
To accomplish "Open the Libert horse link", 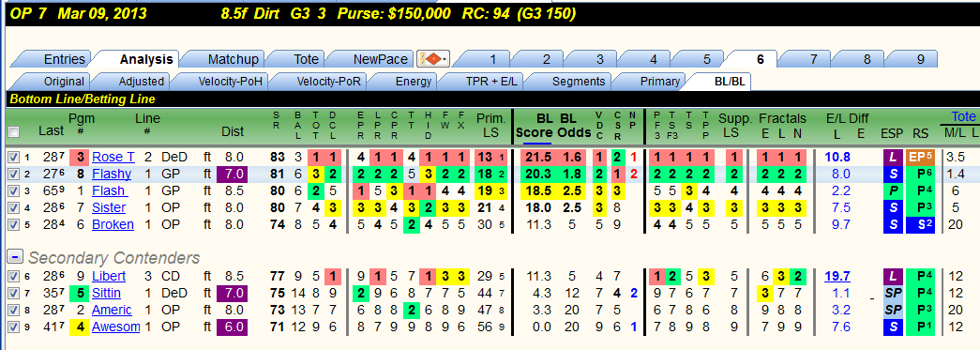I will tap(109, 276).
